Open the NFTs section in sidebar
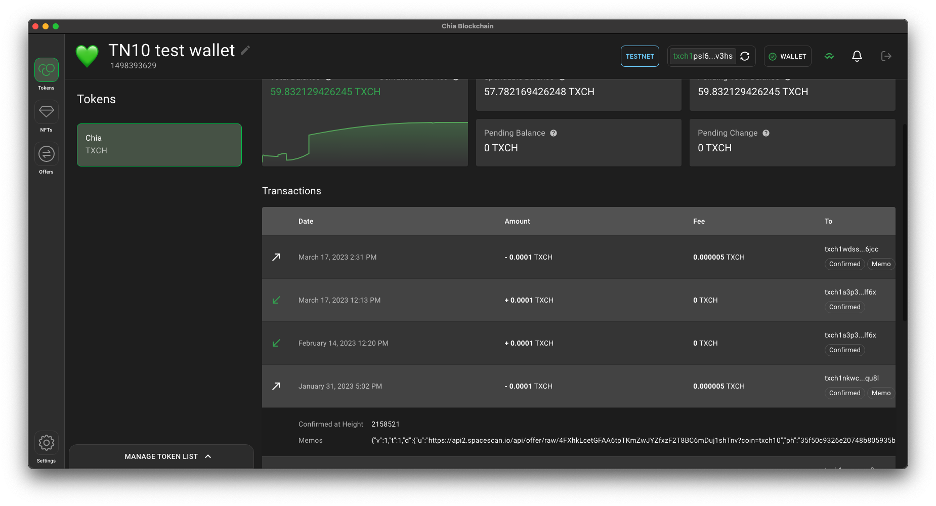This screenshot has height=506, width=936. (x=46, y=117)
